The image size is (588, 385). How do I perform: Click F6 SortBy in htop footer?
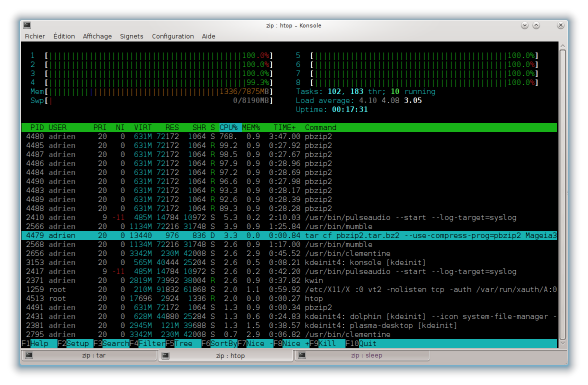(219, 343)
